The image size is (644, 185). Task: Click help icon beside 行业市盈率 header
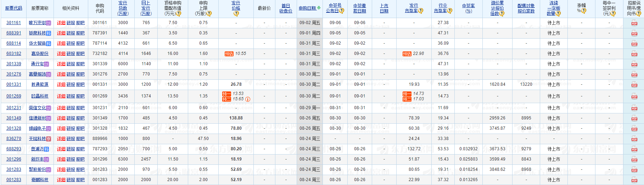(450, 11)
